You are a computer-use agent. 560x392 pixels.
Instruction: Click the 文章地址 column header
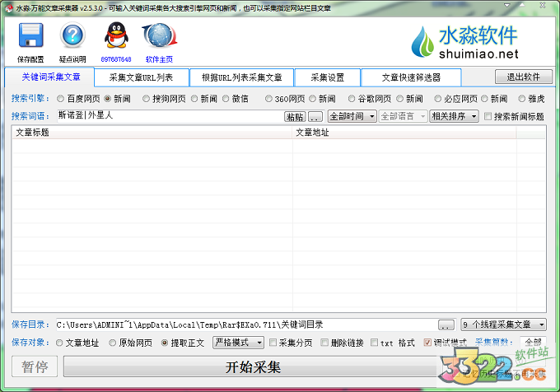point(404,133)
